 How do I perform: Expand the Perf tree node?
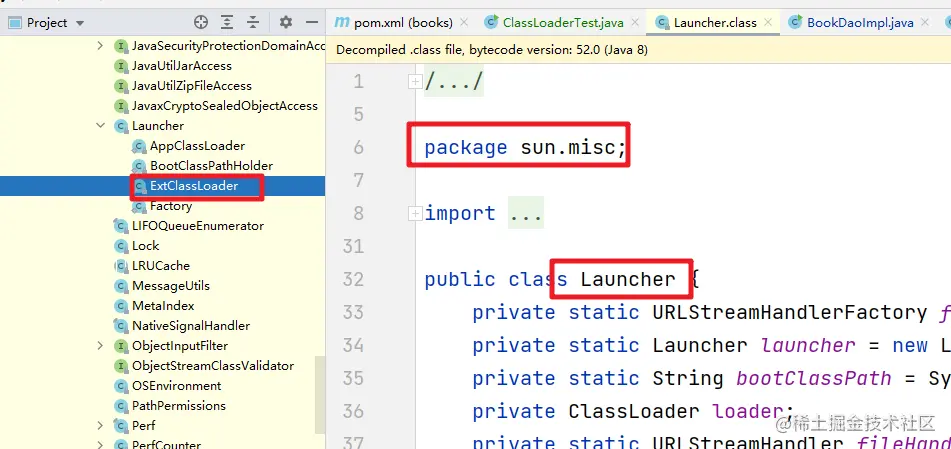(x=100, y=426)
